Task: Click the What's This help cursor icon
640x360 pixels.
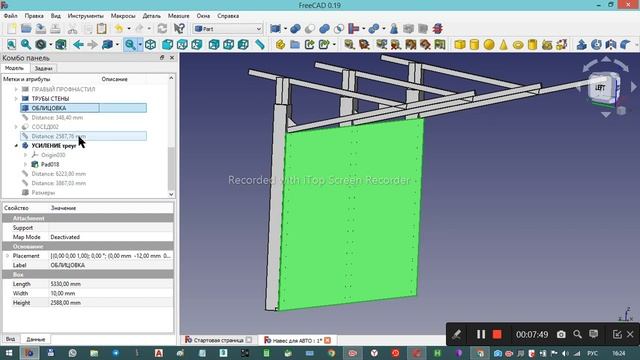Action: point(179,29)
